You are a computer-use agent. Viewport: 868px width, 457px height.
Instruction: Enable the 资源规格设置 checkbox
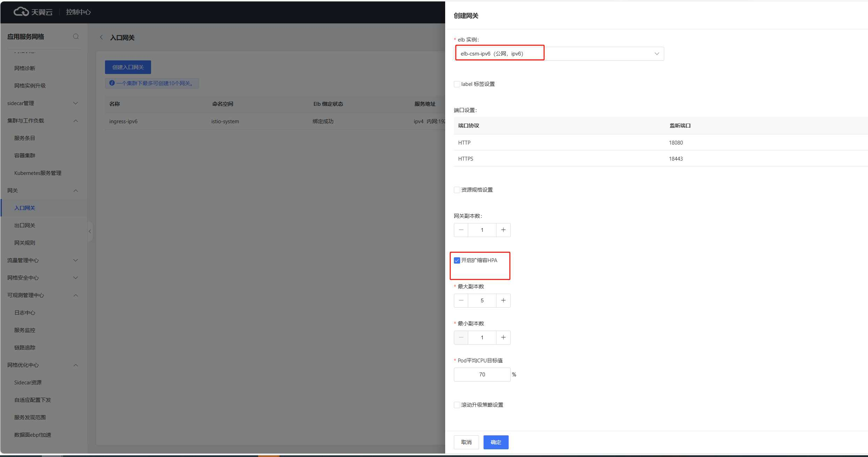(x=457, y=190)
